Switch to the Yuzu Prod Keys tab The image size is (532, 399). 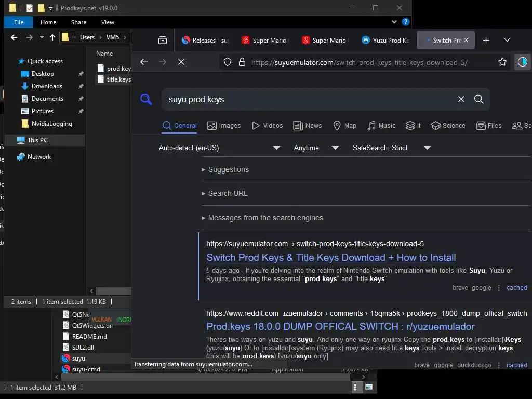coord(385,41)
